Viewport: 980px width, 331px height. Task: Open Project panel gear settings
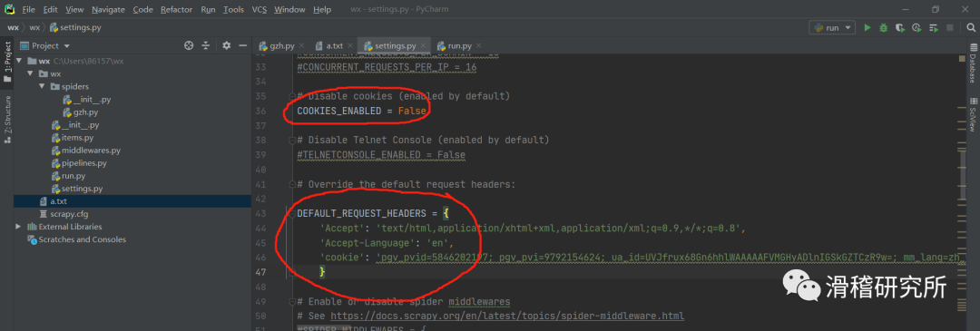click(226, 45)
